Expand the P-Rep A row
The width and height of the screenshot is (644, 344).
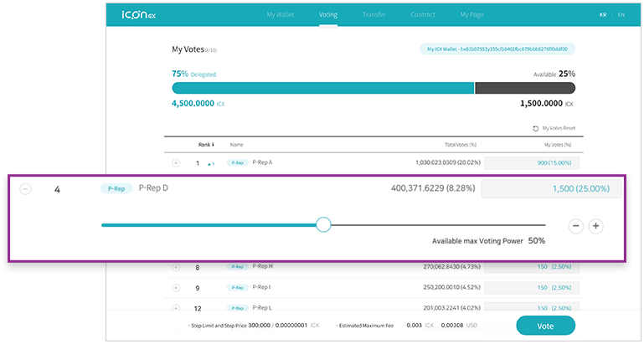coord(176,163)
